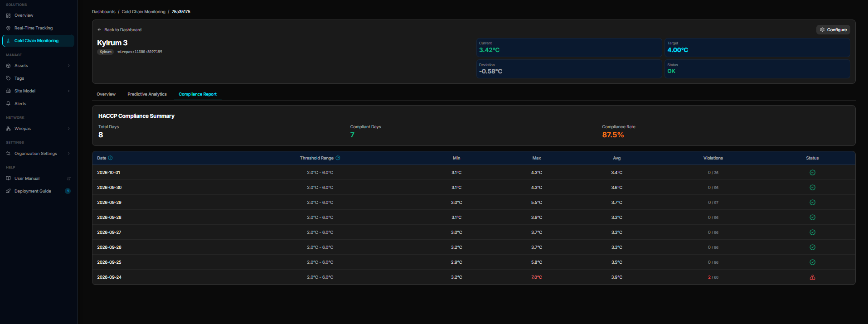Viewport: 868px width, 324px height.
Task: Click the Deviation -0.58°C card
Action: tap(569, 69)
